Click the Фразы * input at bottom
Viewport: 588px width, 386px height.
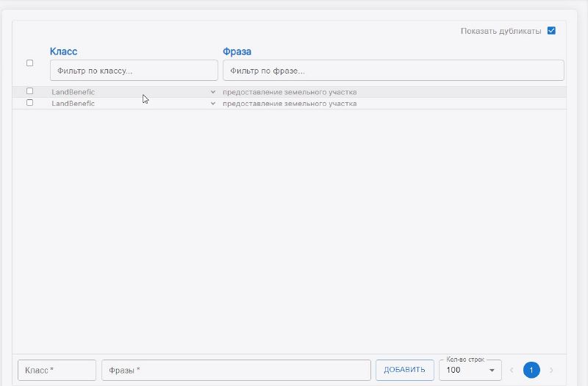[x=236, y=370]
